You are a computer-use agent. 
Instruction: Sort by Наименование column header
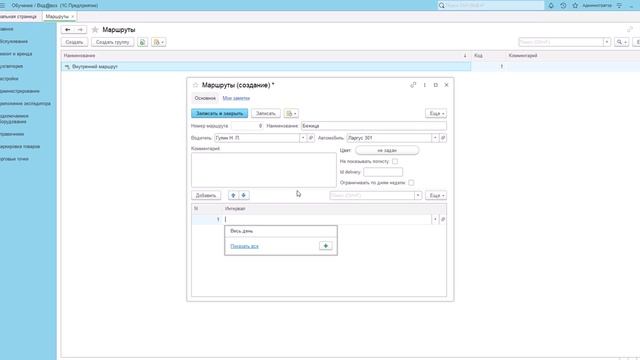coord(264,56)
